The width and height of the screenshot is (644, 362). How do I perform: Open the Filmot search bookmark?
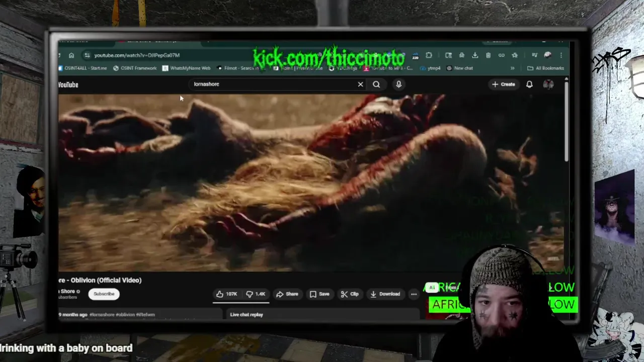pos(237,68)
